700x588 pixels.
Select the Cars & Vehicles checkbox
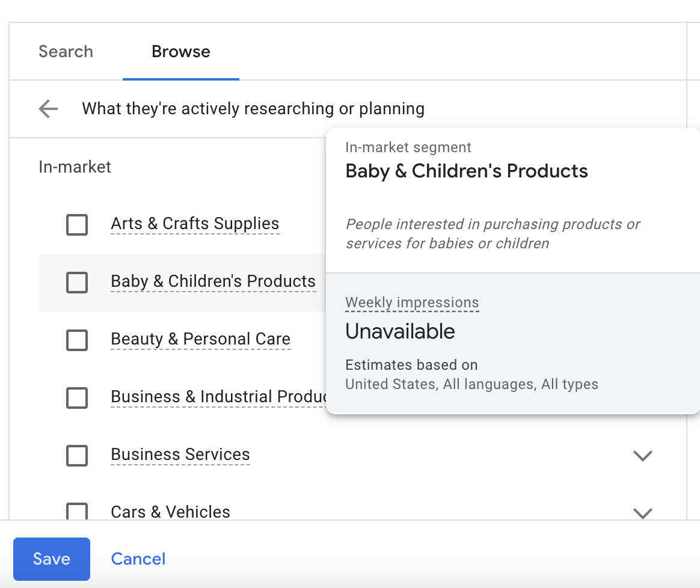(77, 512)
